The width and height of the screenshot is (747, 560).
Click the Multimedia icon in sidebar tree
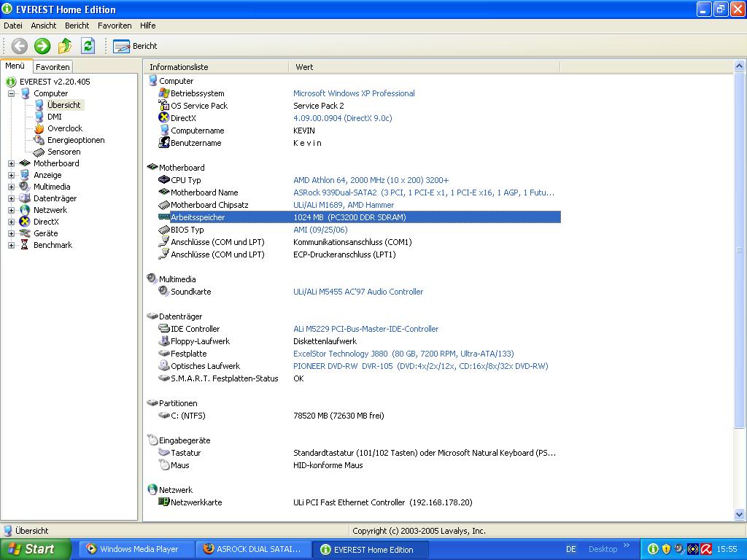(x=24, y=187)
